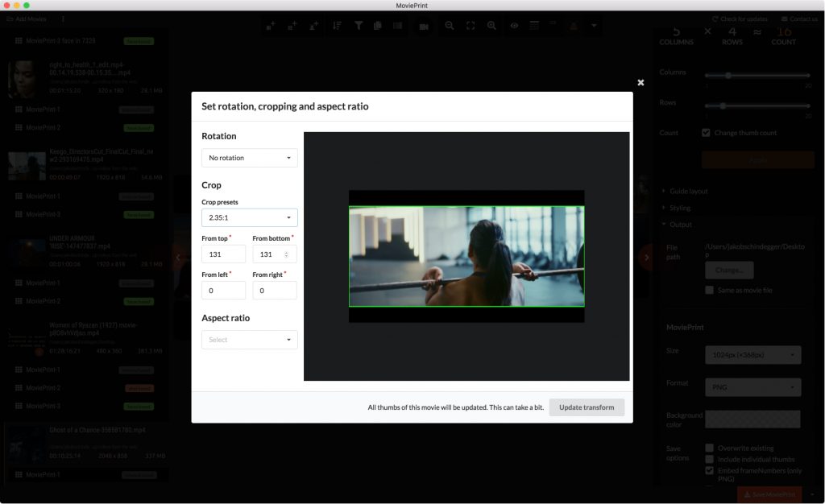Toggle Include individual thumbs checkbox

709,460
